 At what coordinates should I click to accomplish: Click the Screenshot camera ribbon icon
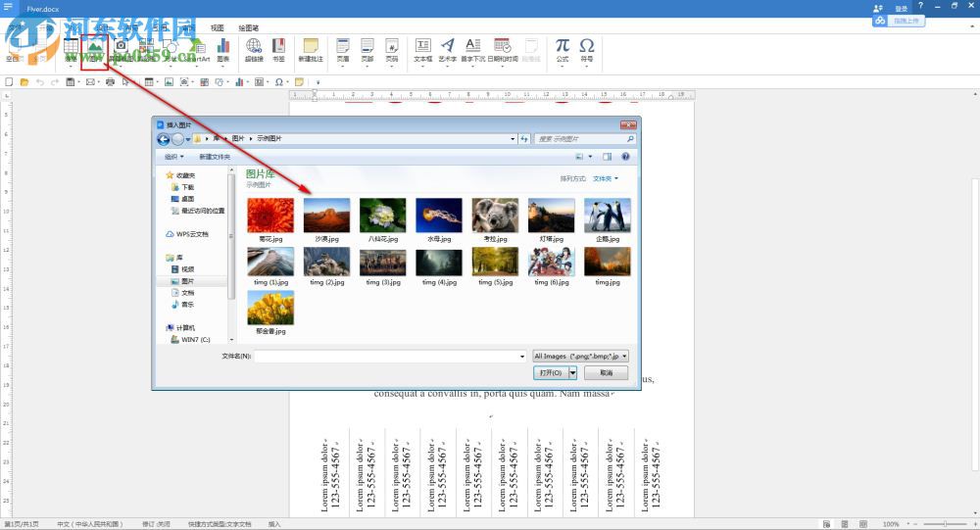click(122, 46)
